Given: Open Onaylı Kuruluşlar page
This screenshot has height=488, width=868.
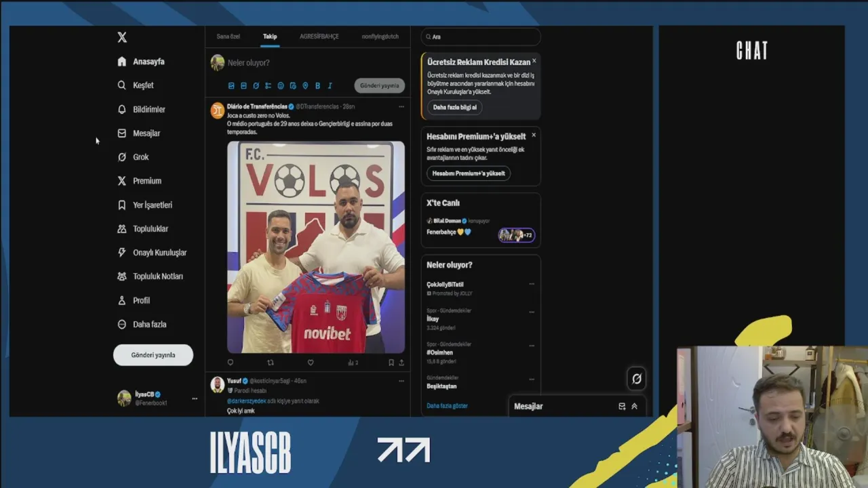Looking at the screenshot, I should 152,253.
